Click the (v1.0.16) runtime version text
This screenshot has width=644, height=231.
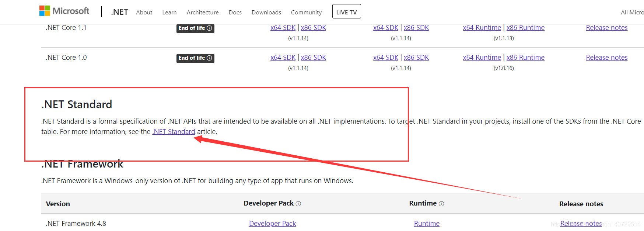(504, 68)
